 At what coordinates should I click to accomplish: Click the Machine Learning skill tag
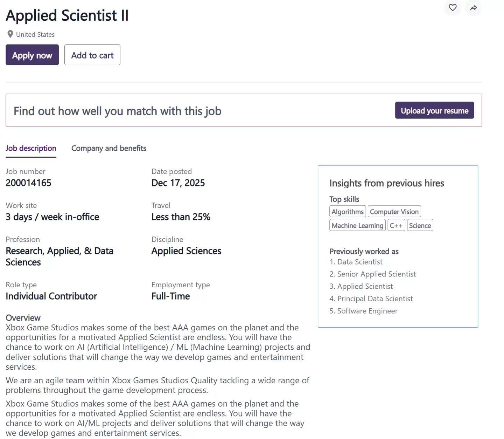tap(357, 225)
